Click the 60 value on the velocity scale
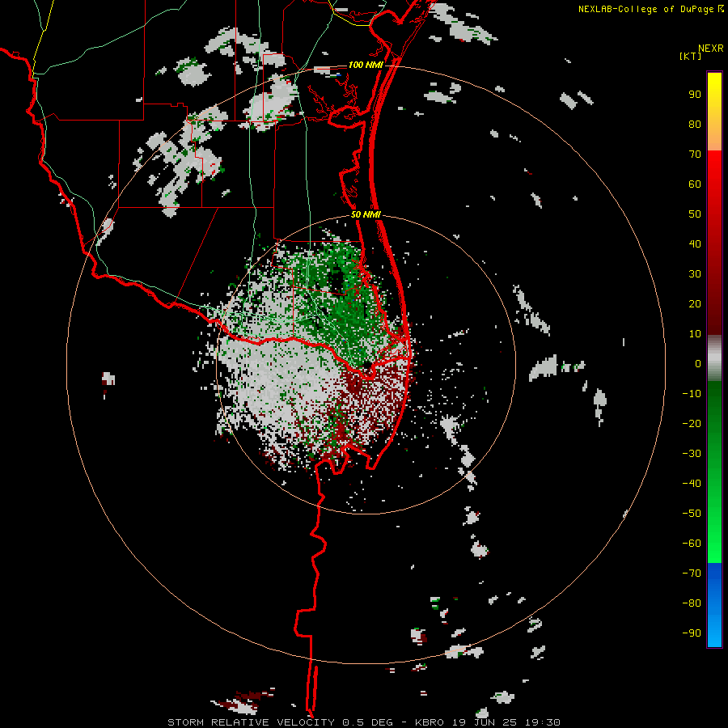 [x=695, y=184]
